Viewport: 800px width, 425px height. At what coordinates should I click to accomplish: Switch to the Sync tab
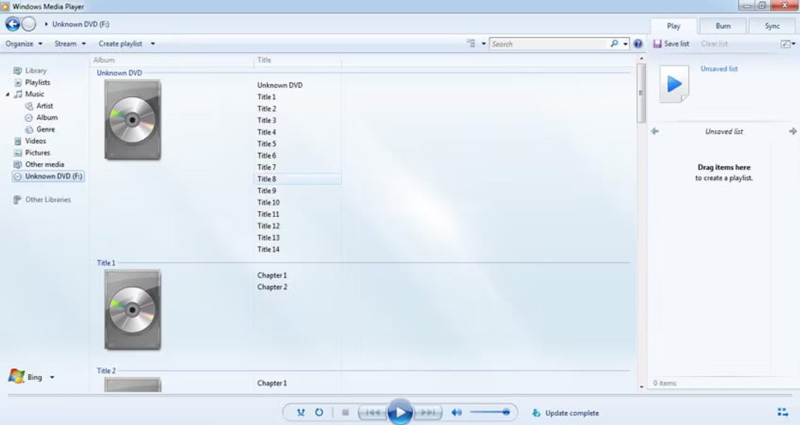(772, 26)
